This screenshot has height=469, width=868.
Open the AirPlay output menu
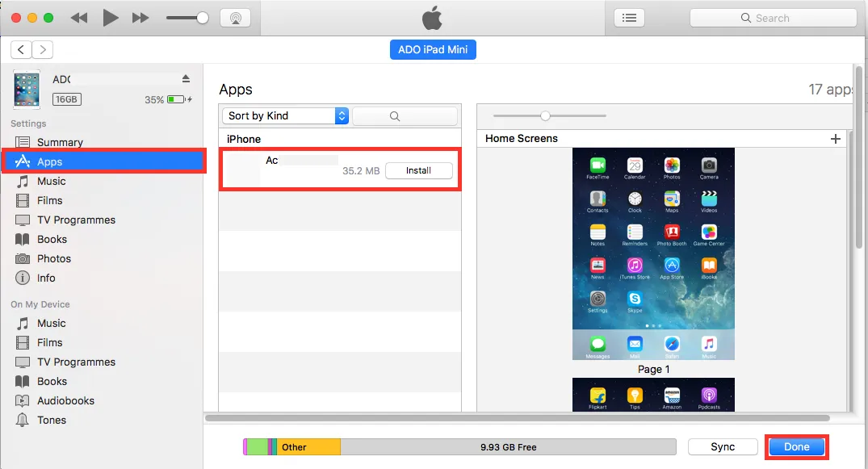click(235, 18)
